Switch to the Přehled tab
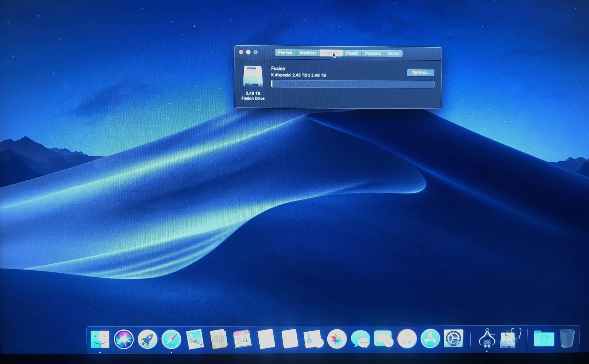Viewport: 589px width, 364px height. tap(285, 53)
